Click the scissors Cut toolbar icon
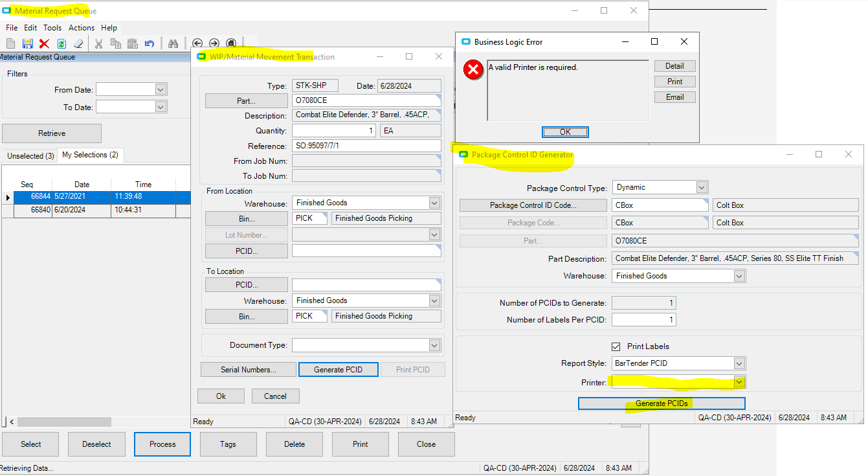 (x=98, y=43)
